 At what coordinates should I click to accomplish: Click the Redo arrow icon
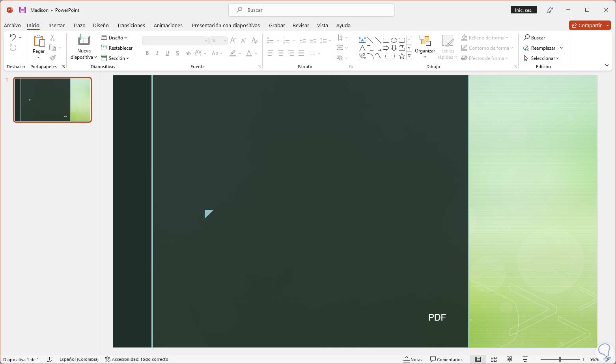13,48
